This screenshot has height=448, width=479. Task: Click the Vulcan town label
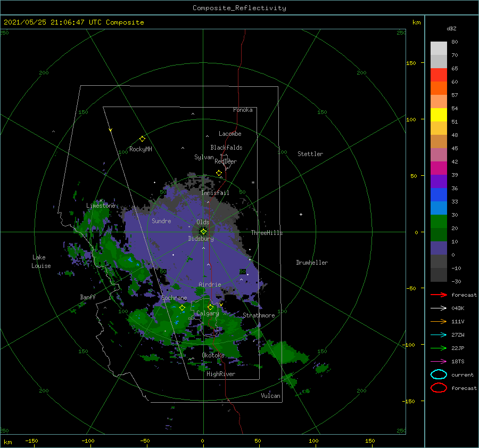click(x=271, y=396)
